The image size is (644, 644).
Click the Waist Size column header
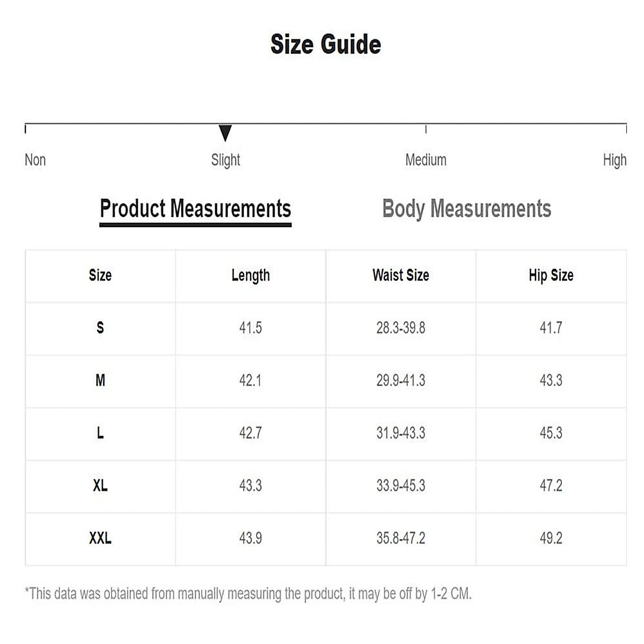pyautogui.click(x=401, y=275)
